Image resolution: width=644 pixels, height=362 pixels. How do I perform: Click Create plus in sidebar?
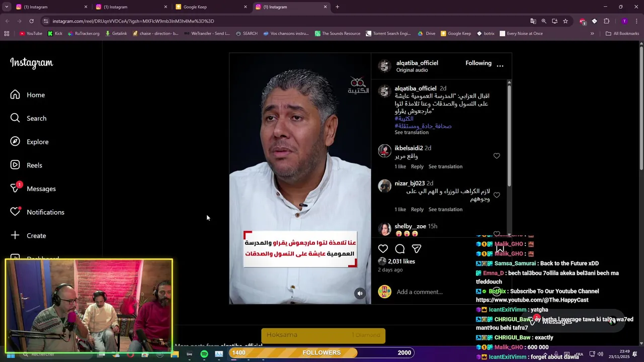29,236
